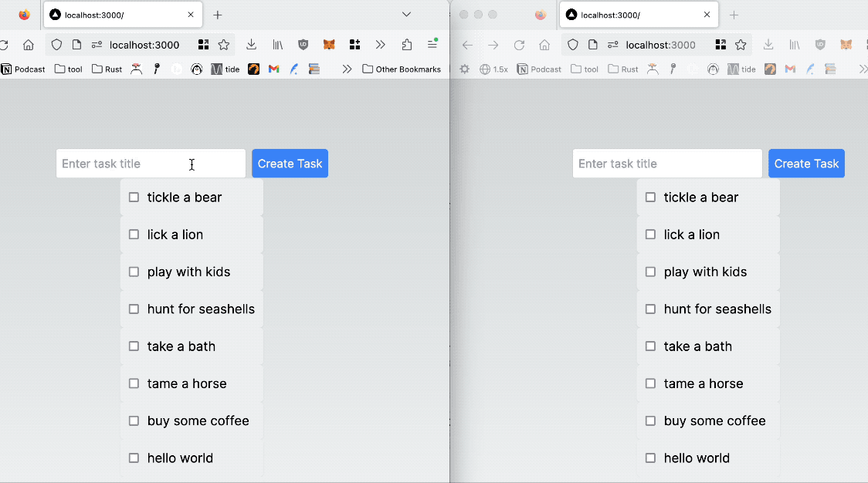Click 'tame a horse' text in left window
The height and width of the screenshot is (483, 868).
pos(187,383)
